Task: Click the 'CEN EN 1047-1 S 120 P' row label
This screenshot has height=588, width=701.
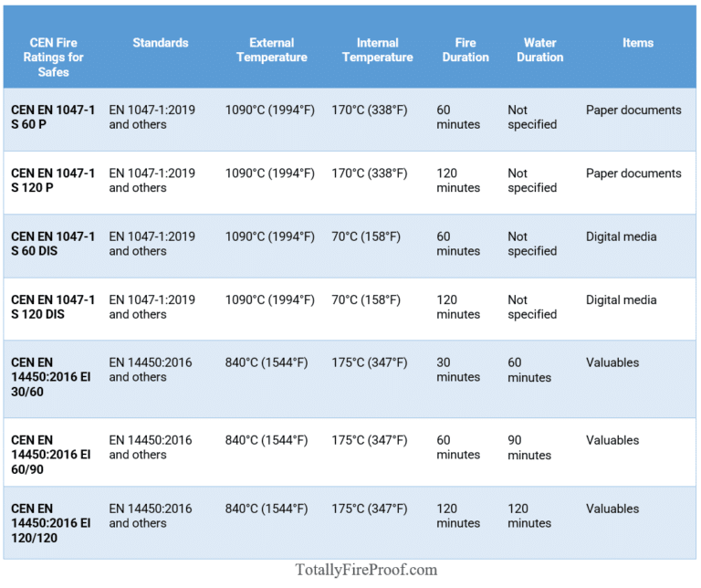Action: (x=53, y=180)
